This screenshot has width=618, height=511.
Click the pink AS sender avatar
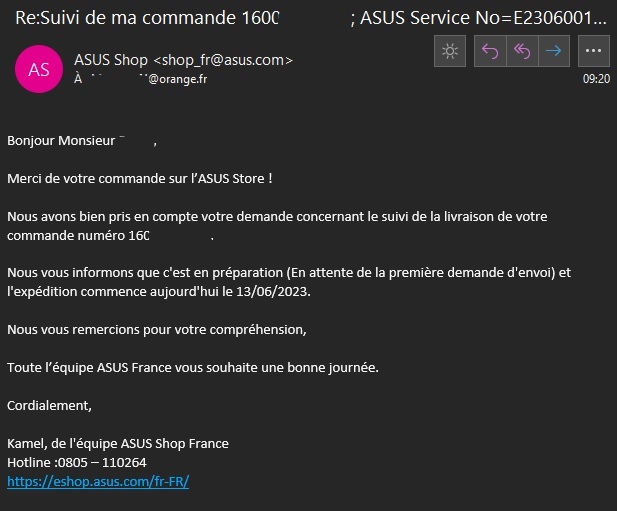[39, 69]
